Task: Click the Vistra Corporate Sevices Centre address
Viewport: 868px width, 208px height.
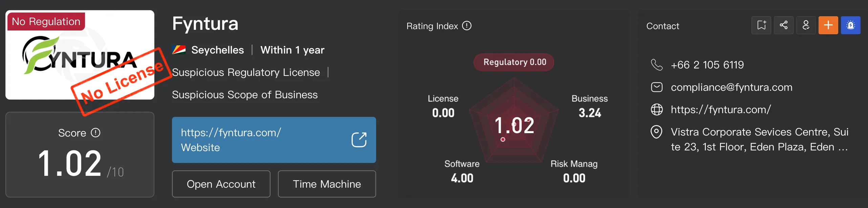Action: pyautogui.click(x=760, y=139)
